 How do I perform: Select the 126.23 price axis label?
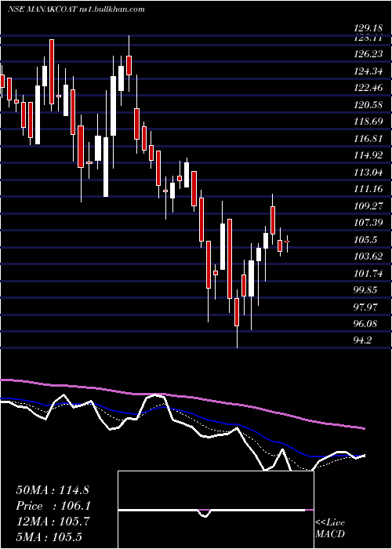(x=368, y=54)
